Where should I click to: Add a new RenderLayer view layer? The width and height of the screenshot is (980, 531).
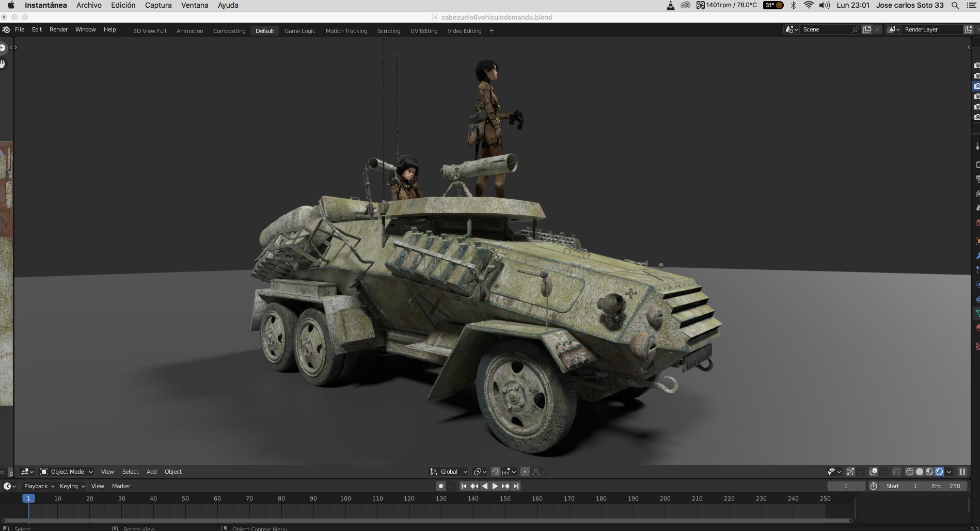pos(969,29)
